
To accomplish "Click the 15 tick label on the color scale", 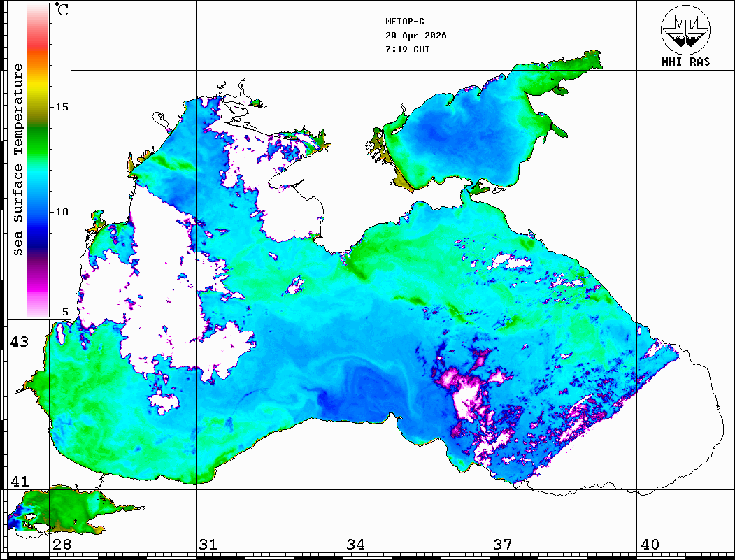I will [x=62, y=107].
